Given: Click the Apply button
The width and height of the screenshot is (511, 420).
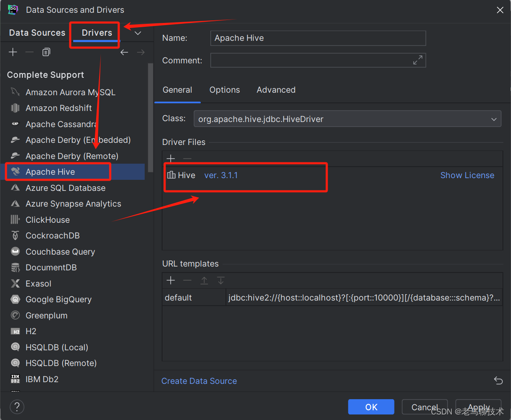Looking at the screenshot, I should tap(479, 407).
